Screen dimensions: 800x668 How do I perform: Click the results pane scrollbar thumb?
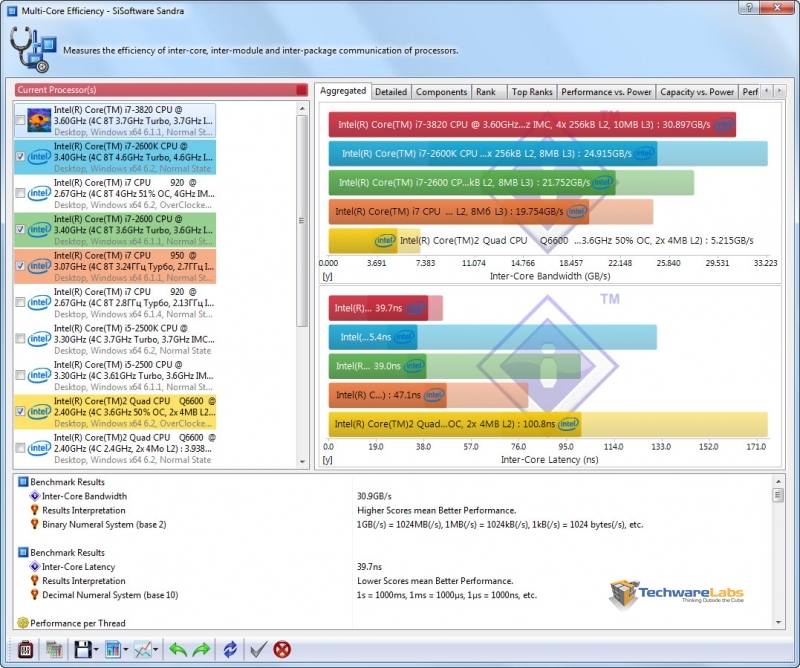(778, 495)
